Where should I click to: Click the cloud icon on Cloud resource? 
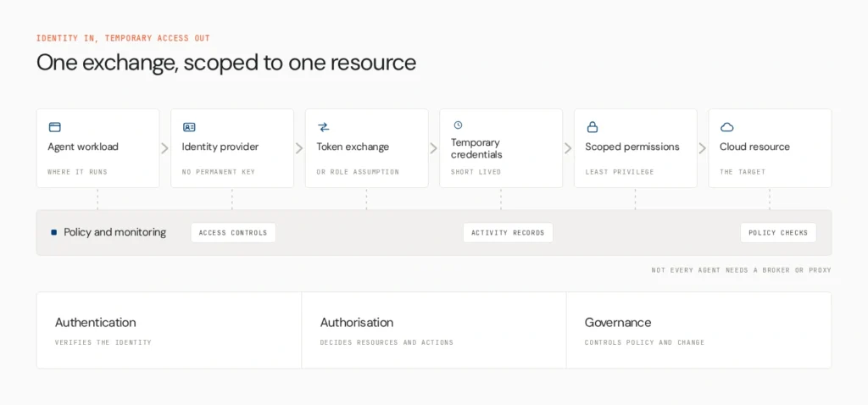click(x=726, y=127)
